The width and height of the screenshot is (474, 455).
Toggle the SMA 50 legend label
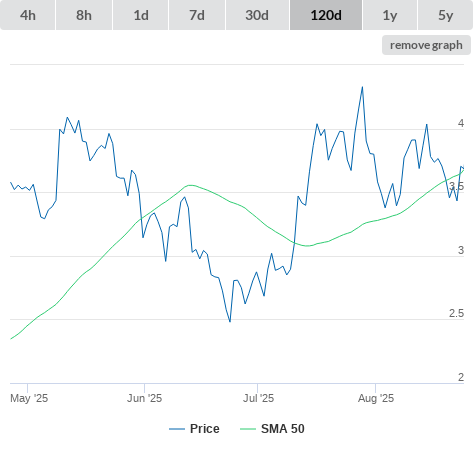pyautogui.click(x=283, y=429)
